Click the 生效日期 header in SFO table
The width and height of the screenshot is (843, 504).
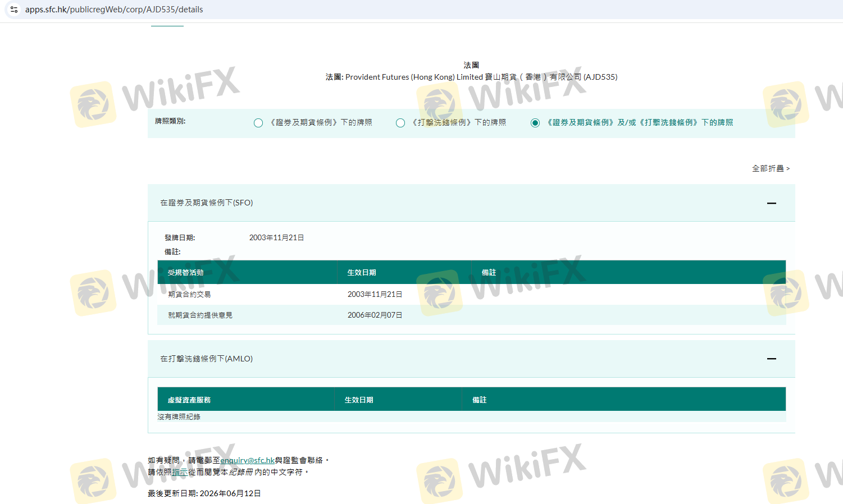(362, 273)
